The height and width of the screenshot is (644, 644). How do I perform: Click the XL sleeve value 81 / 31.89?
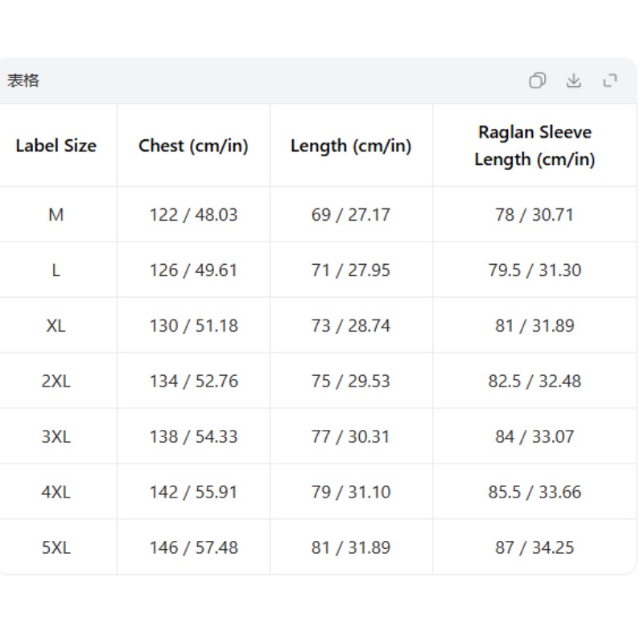click(x=535, y=326)
